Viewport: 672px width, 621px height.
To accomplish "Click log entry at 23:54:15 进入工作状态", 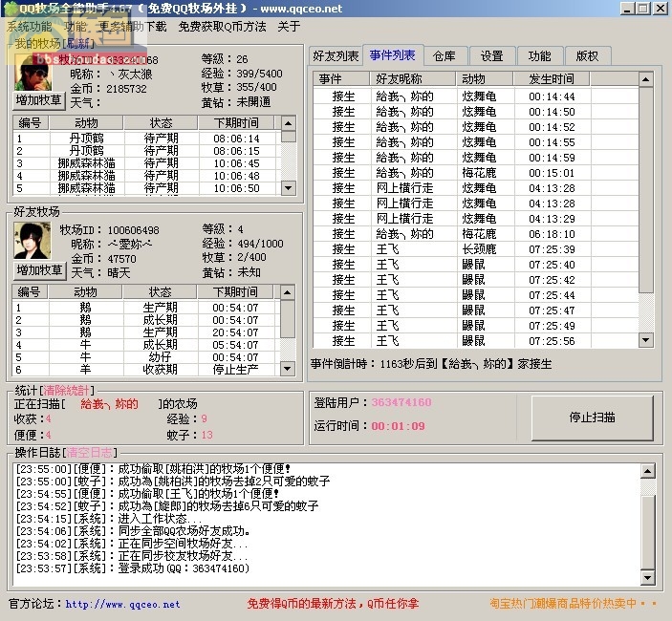I will click(109, 518).
